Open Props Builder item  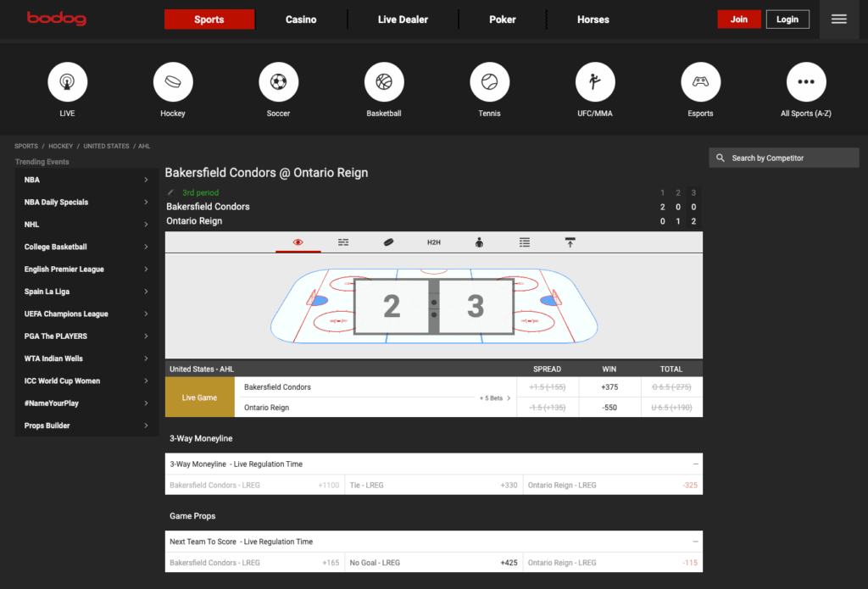click(x=86, y=425)
